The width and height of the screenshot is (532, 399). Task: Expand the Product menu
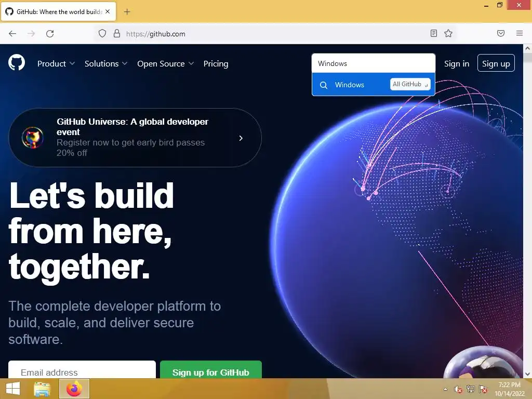coord(56,63)
